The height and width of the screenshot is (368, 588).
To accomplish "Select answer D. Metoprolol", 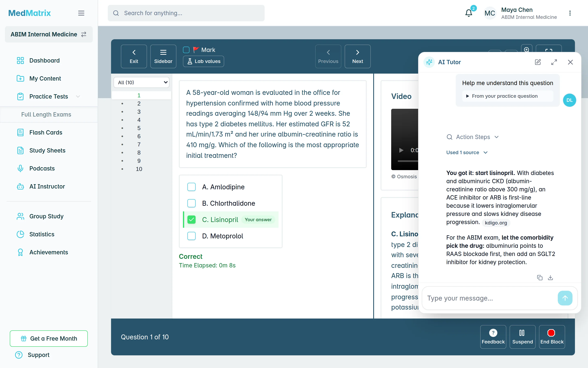I will coord(192,236).
